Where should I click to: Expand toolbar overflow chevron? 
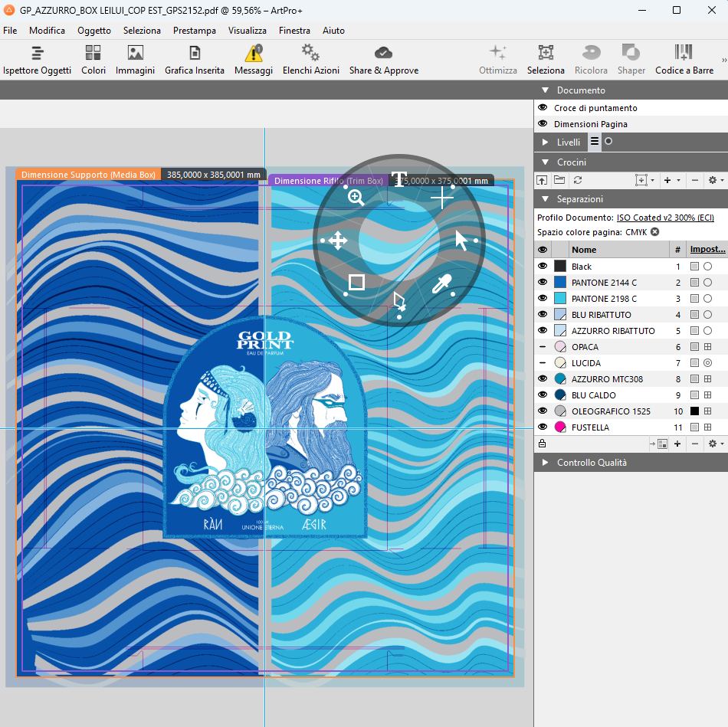(x=723, y=60)
